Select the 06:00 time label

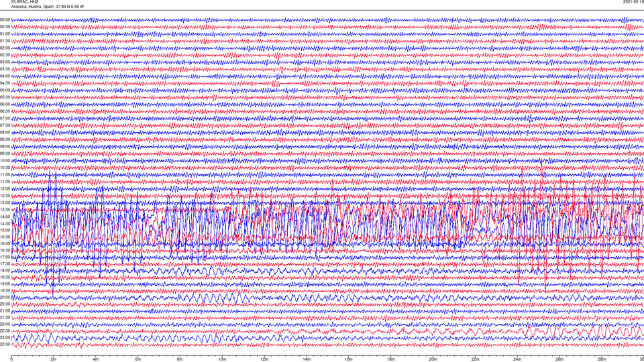5,105
